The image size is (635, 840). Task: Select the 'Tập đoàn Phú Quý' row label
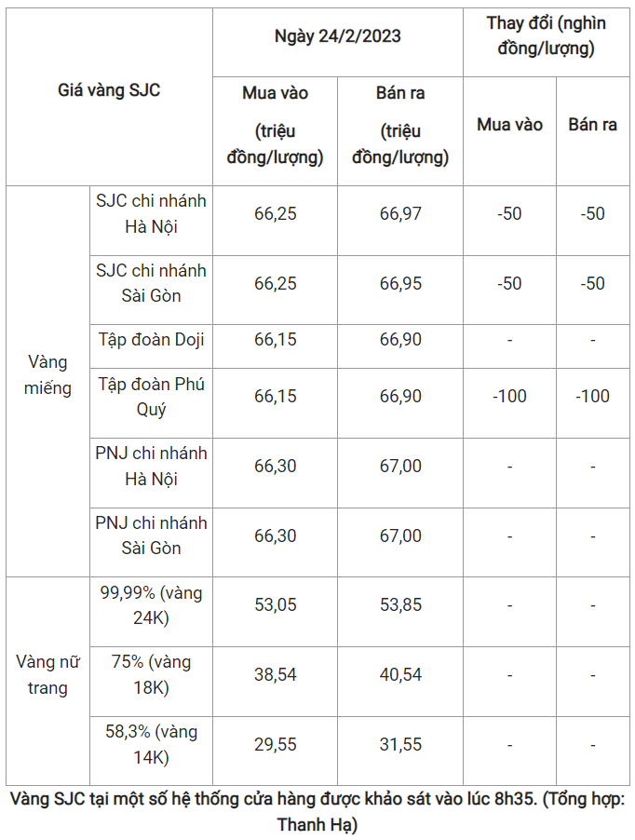[x=151, y=397]
